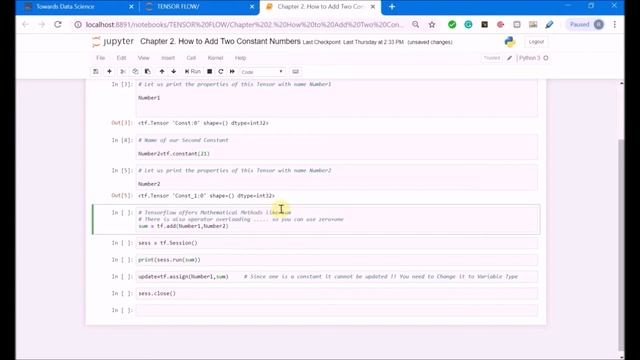Click the localhost address bar
640x360 pixels.
244,24
